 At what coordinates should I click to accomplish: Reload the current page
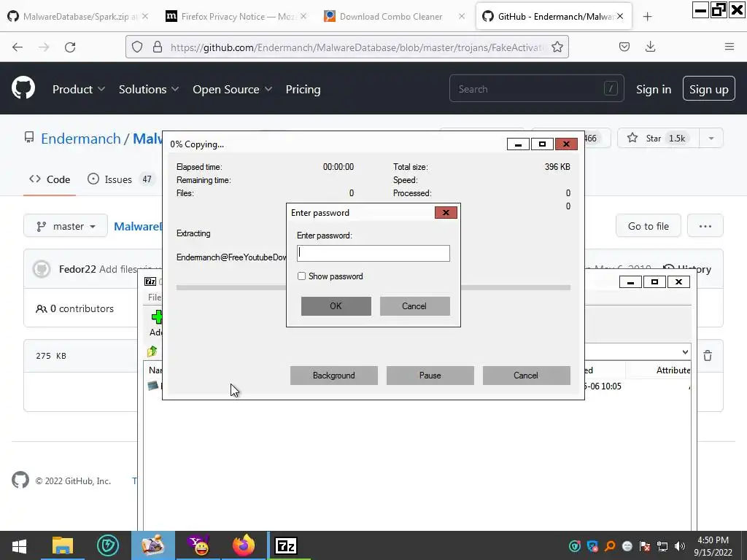pyautogui.click(x=70, y=47)
